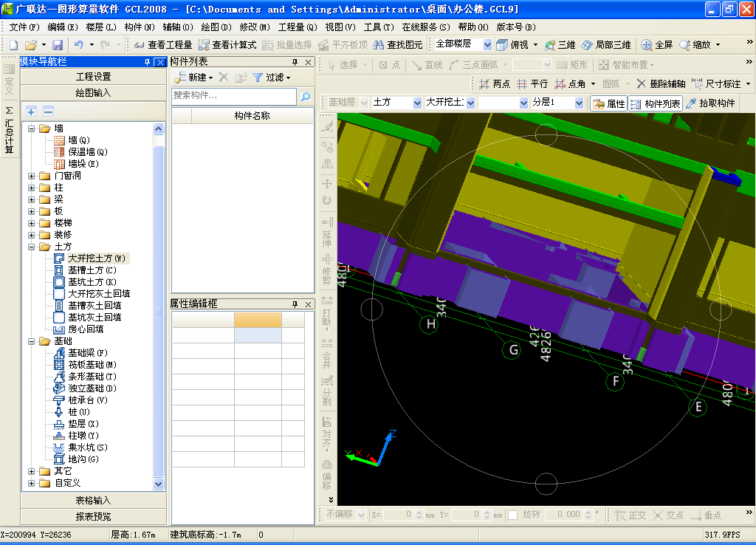Expand the 门窗洞 tree folder
The width and height of the screenshot is (756, 545).
pos(31,176)
